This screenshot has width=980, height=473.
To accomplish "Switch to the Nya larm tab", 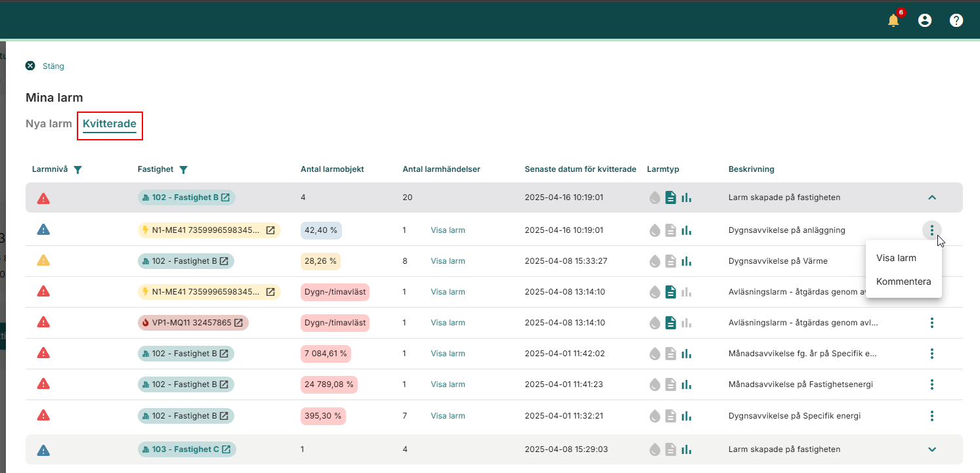I will pyautogui.click(x=49, y=123).
